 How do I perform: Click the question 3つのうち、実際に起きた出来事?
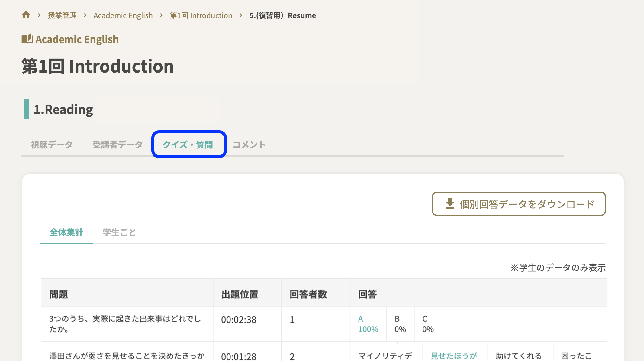[x=125, y=324]
